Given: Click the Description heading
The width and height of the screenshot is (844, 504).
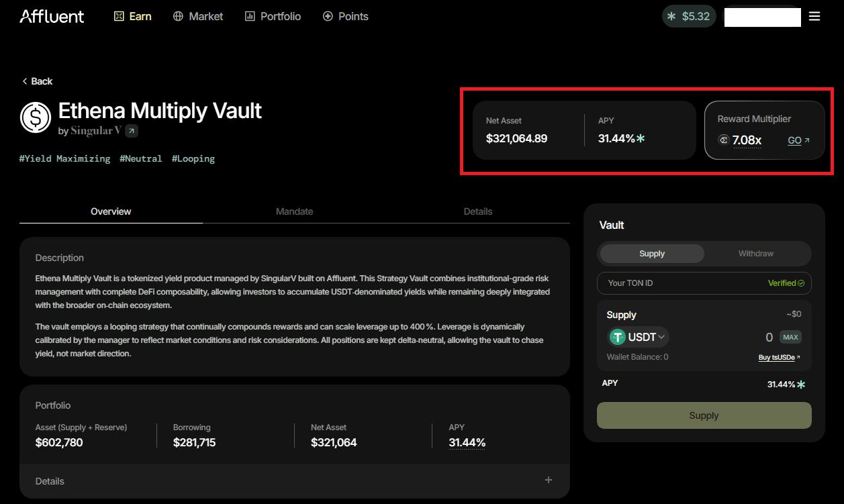Looking at the screenshot, I should click(x=60, y=258).
